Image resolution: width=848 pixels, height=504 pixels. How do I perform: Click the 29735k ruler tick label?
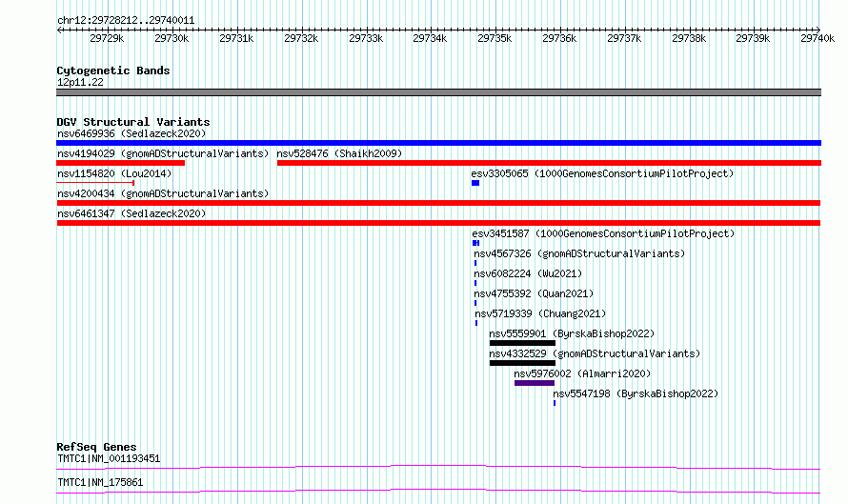click(x=495, y=38)
